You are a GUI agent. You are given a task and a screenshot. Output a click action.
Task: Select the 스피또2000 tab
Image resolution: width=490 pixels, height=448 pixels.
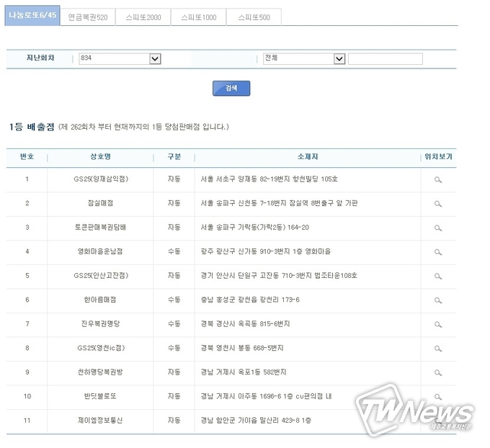point(143,17)
